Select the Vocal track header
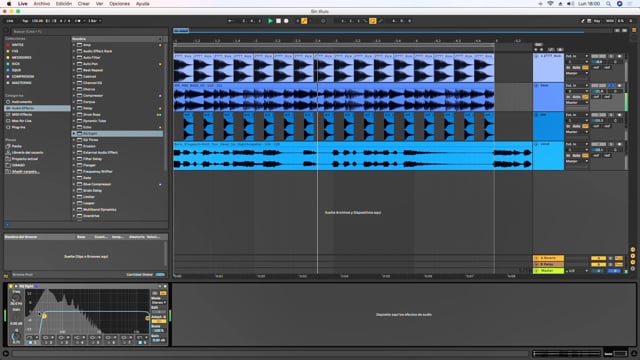Viewport: 640px width, 360px height. 549,156
